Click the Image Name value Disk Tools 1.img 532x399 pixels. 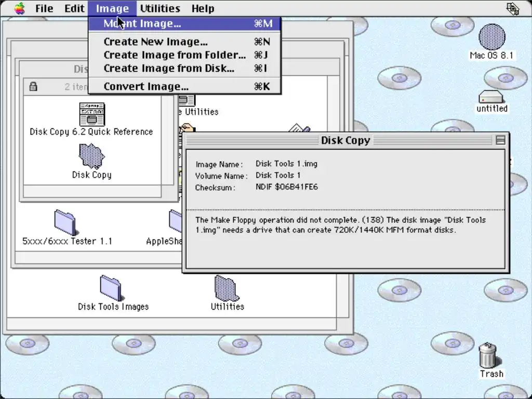(x=286, y=164)
